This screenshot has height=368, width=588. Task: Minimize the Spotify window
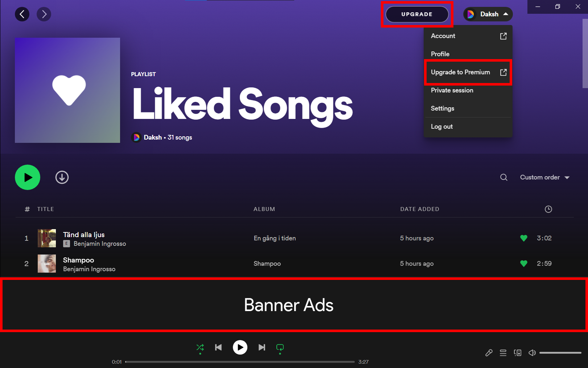(x=538, y=7)
